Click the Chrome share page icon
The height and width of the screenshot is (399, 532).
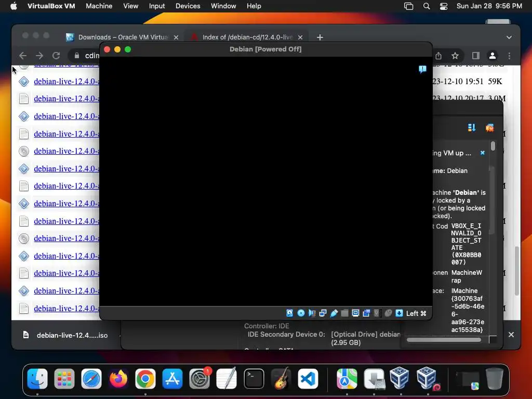click(x=438, y=56)
